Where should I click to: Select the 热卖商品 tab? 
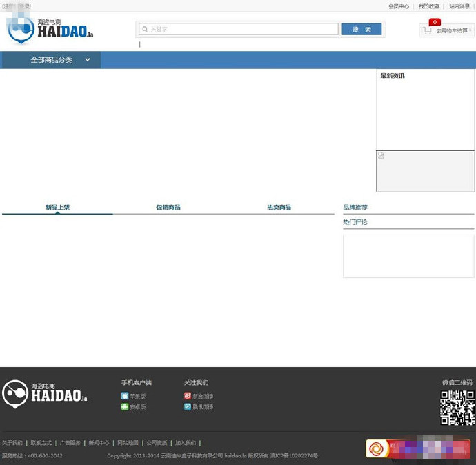(x=279, y=207)
